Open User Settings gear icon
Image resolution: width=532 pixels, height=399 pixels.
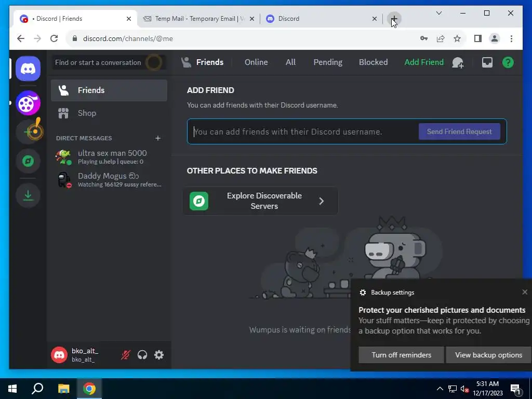[159, 355]
